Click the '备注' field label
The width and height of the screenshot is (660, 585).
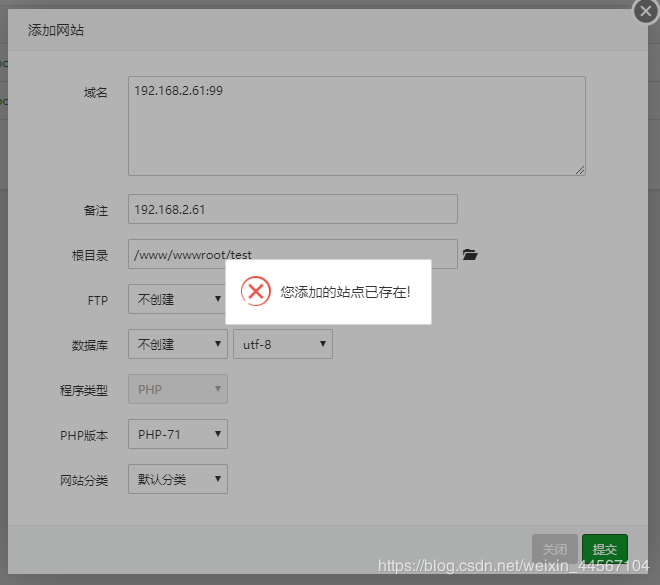coord(96,210)
